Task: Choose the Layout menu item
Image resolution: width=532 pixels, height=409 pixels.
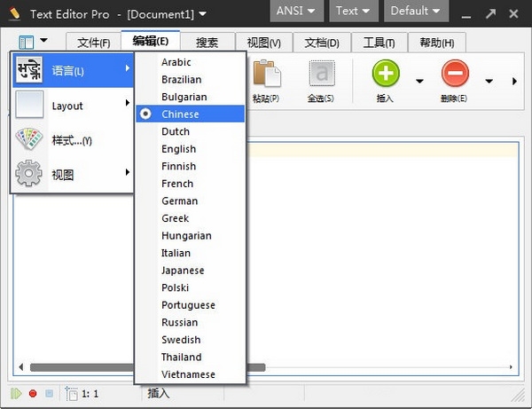Action: pos(73,105)
